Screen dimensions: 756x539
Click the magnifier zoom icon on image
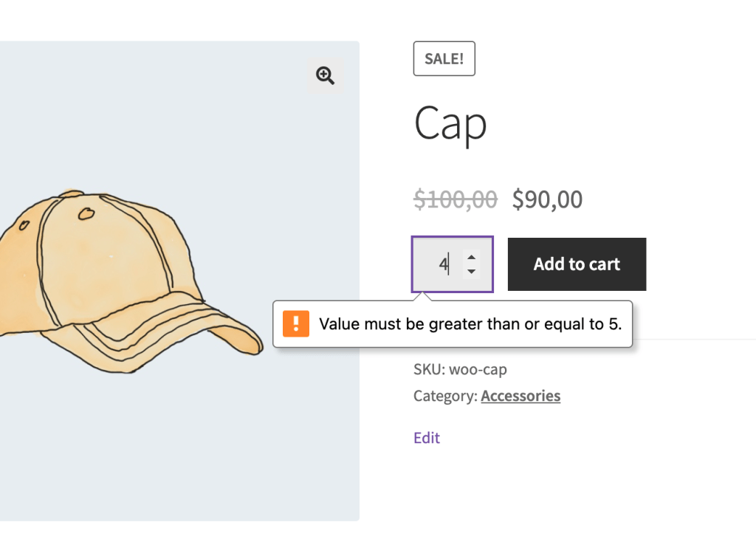coord(325,75)
